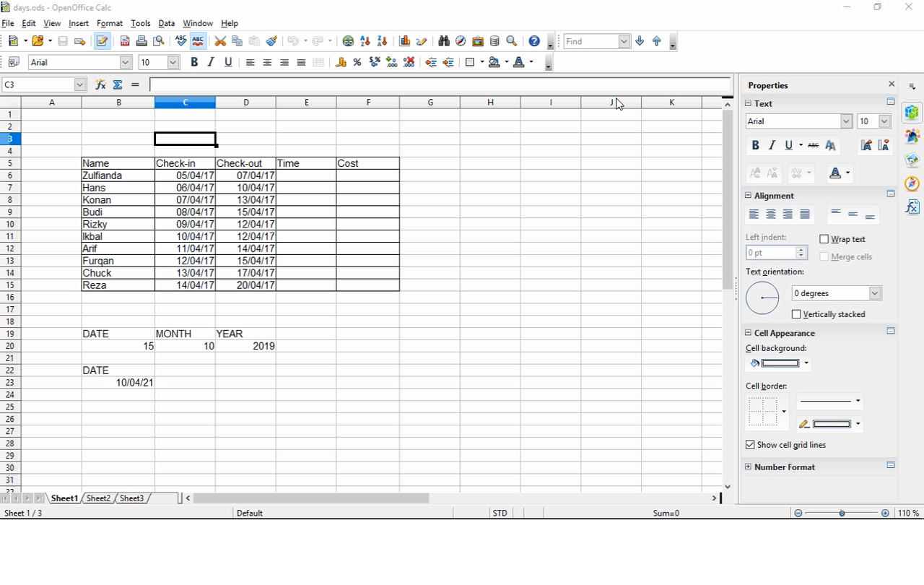Viewport: 924px width, 585px height.
Task: Enable the Wrap text checkbox
Action: 824,238
